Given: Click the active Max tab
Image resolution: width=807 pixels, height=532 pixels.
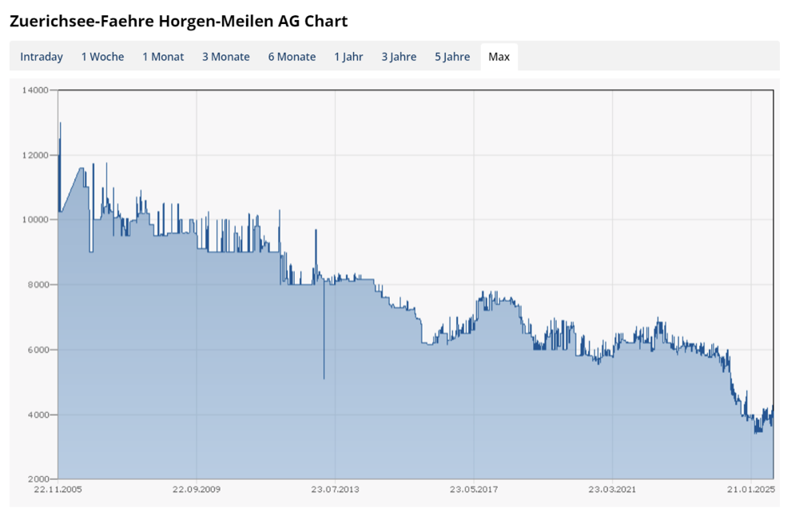Looking at the screenshot, I should (x=499, y=57).
